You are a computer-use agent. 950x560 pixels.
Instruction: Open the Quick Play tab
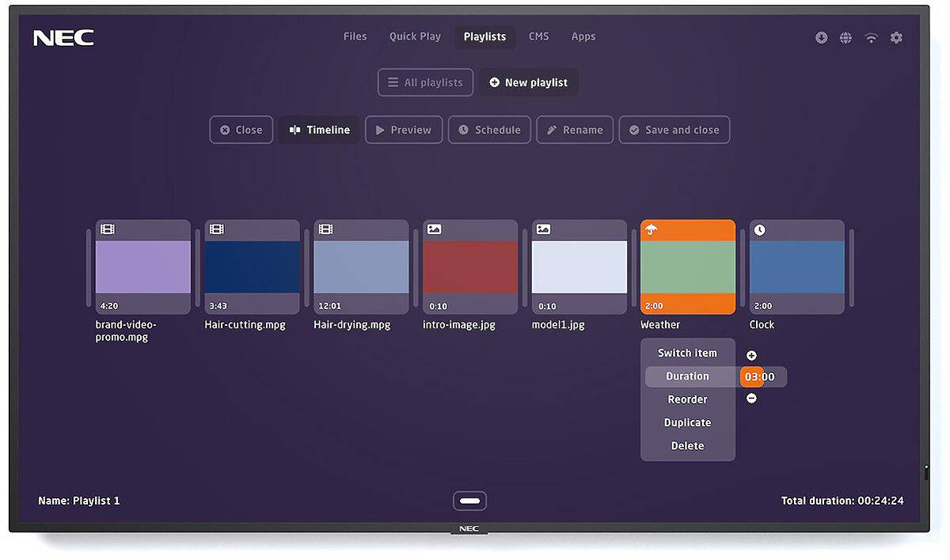415,36
